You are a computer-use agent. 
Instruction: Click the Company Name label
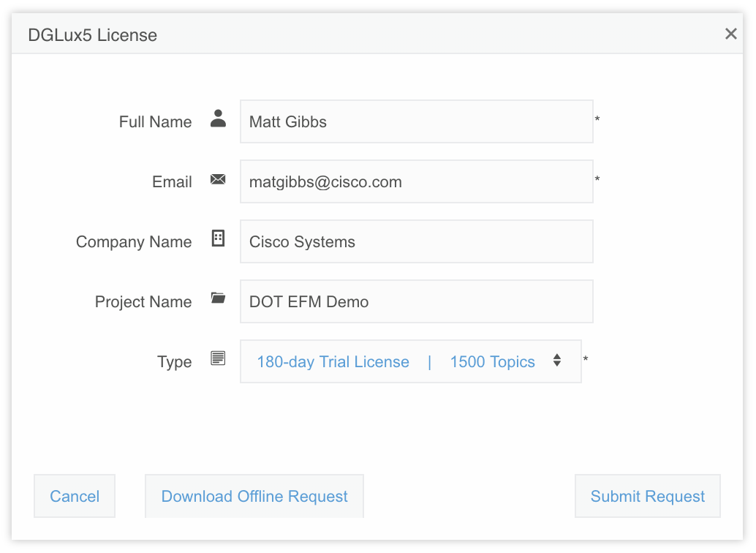click(134, 242)
